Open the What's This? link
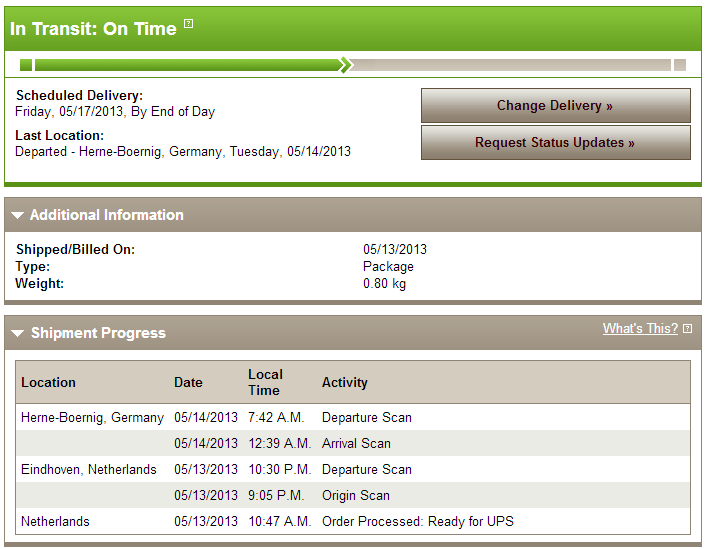 [640, 329]
